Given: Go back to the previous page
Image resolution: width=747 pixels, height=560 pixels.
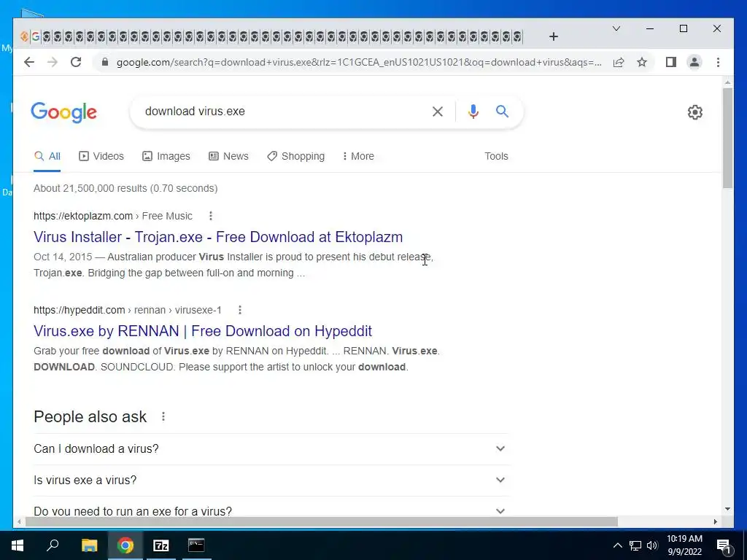Looking at the screenshot, I should [29, 62].
